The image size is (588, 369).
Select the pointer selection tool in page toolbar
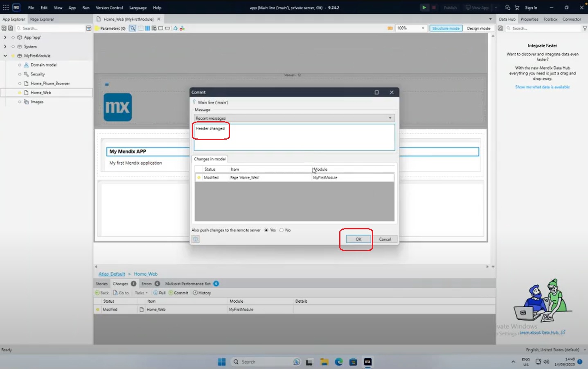(133, 28)
